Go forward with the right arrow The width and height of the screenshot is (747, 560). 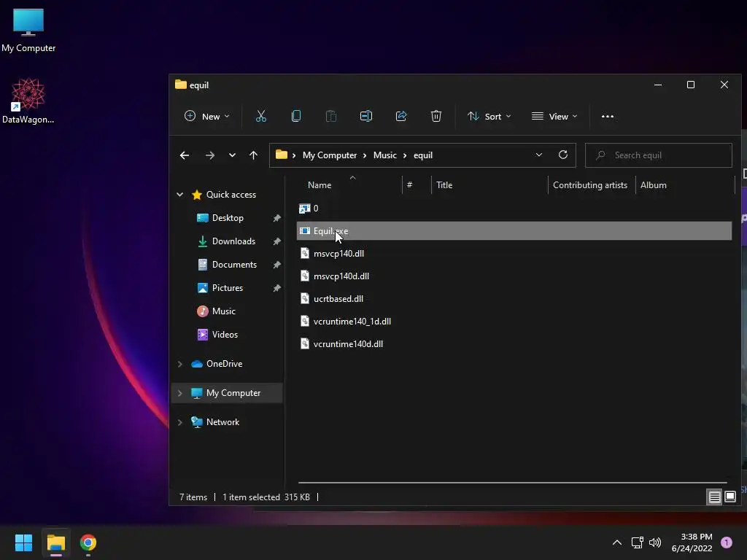(x=209, y=155)
